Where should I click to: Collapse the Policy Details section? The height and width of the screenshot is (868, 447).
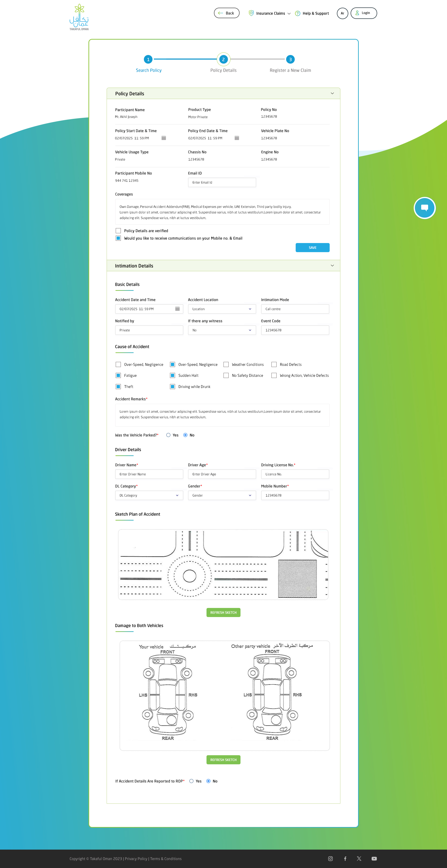(332, 93)
